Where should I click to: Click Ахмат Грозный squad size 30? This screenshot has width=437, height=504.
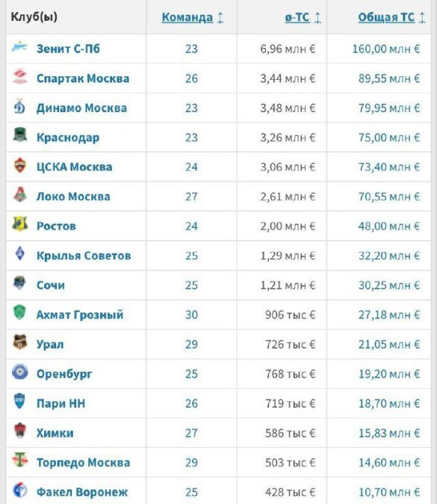pos(191,315)
